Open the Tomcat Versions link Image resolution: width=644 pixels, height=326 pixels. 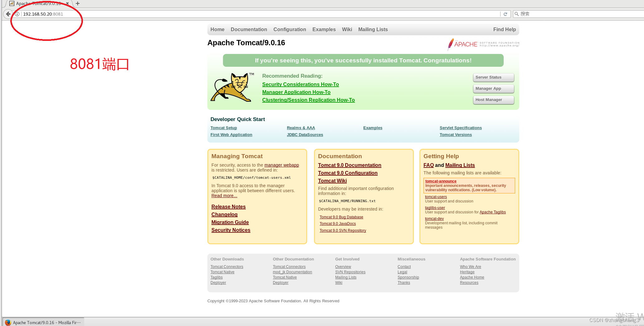(x=456, y=135)
